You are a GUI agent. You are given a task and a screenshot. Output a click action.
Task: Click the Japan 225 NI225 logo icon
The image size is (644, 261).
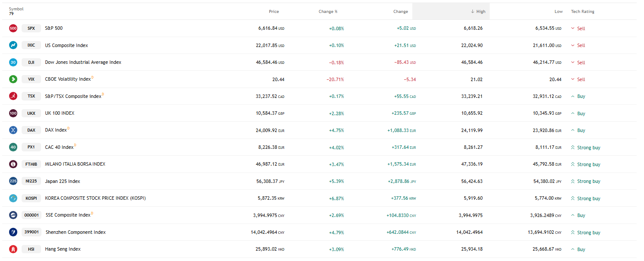[13, 181]
